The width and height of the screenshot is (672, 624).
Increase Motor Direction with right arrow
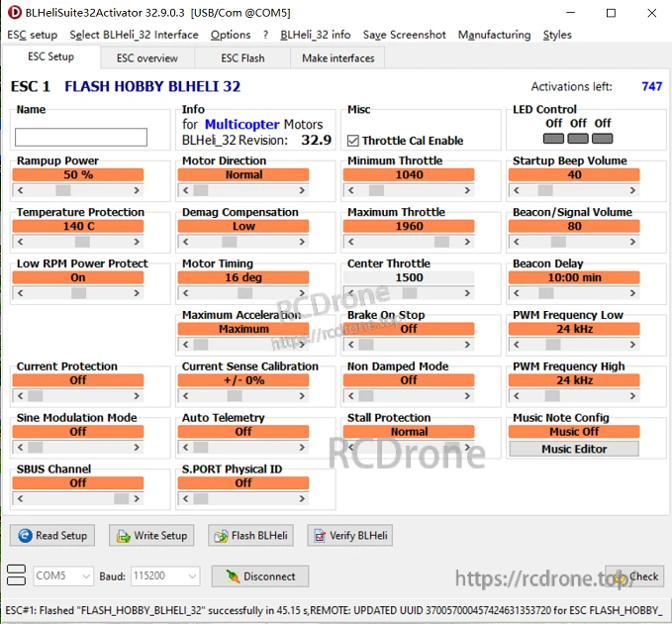(302, 190)
